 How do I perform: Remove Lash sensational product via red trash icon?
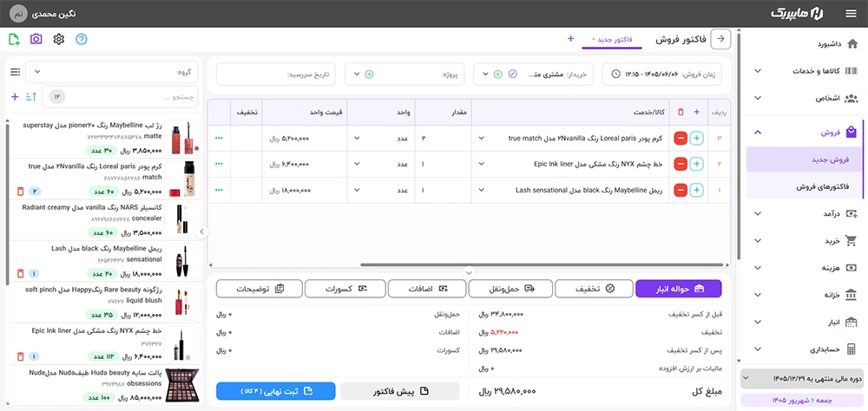click(x=21, y=273)
